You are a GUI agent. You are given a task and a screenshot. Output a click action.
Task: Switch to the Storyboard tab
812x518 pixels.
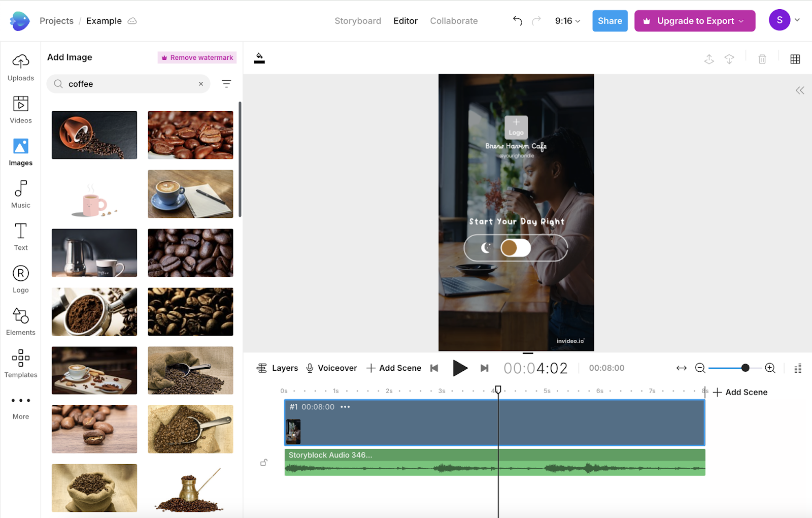pos(358,21)
